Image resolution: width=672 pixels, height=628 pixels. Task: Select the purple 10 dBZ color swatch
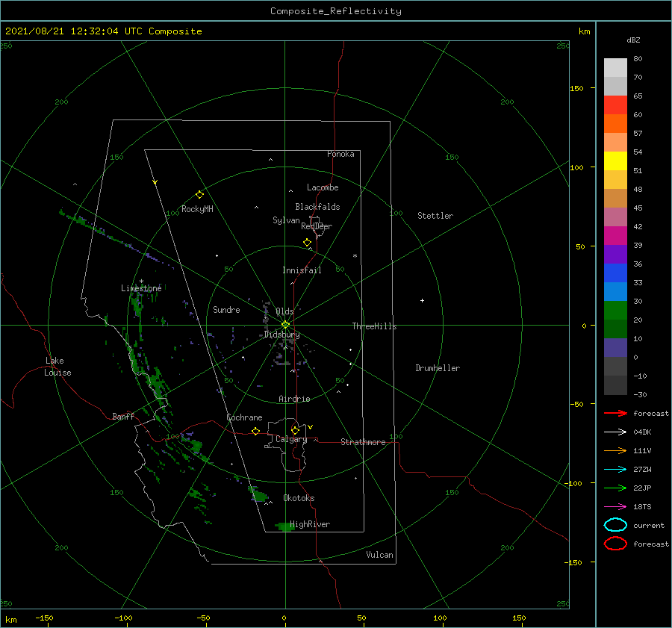click(x=615, y=348)
